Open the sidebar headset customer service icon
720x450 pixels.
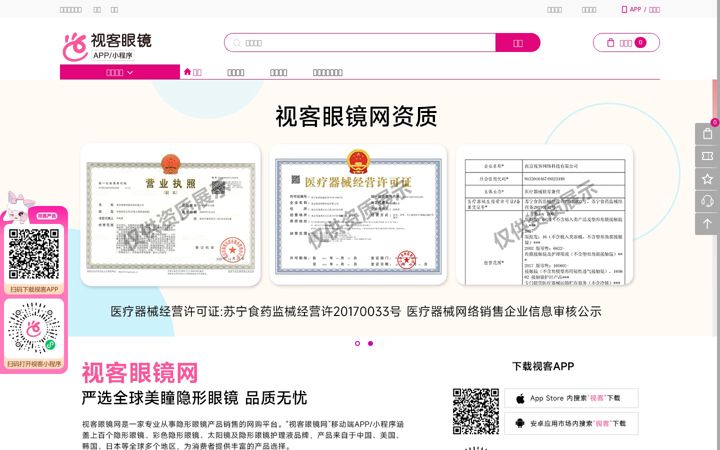707,201
